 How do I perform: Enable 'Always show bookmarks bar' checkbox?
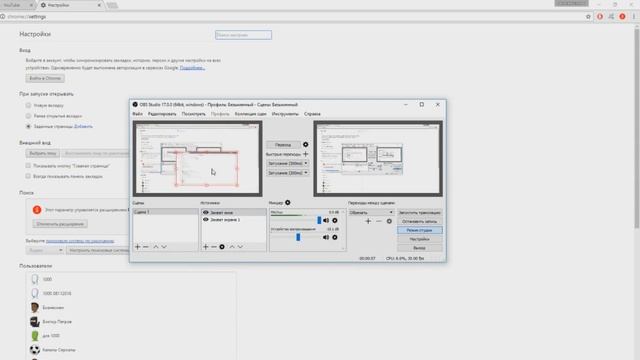pos(28,176)
